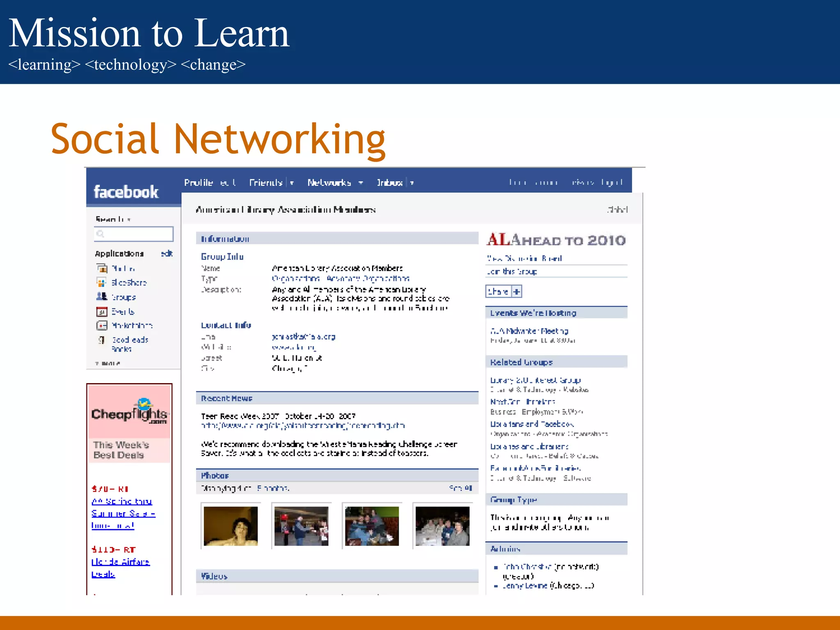The height and width of the screenshot is (630, 840).
Task: Expand more applications in sidebar
Action: 107,363
